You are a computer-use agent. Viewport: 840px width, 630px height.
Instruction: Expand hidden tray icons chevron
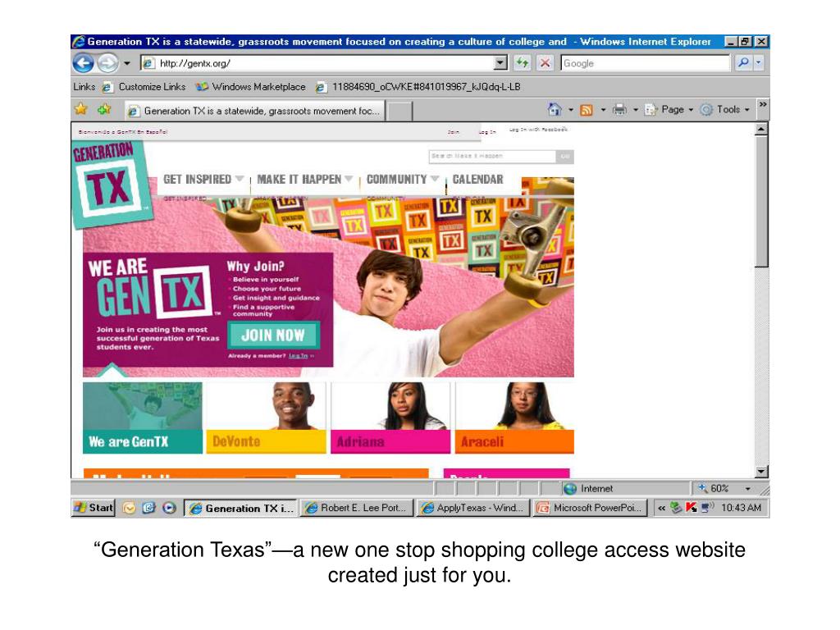tap(662, 508)
